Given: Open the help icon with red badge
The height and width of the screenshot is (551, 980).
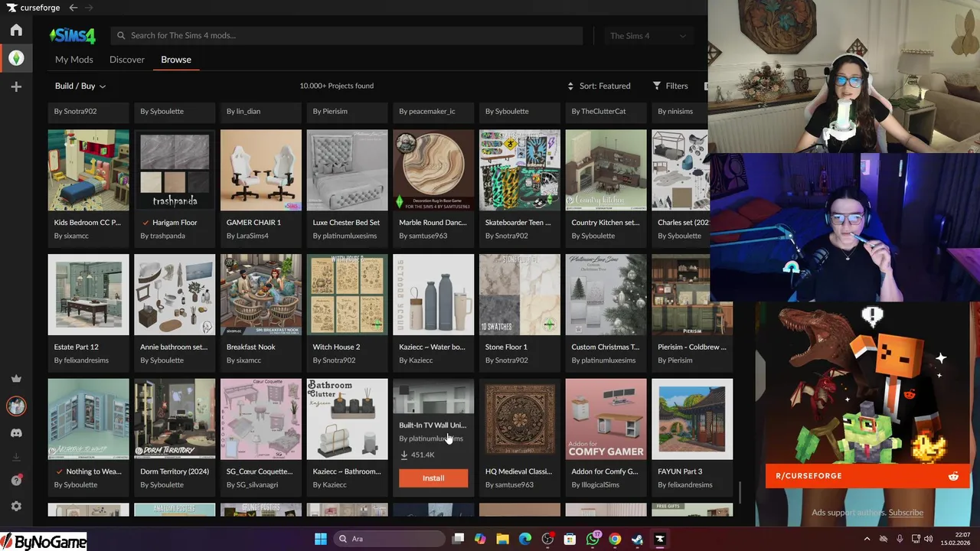Looking at the screenshot, I should 16,481.
